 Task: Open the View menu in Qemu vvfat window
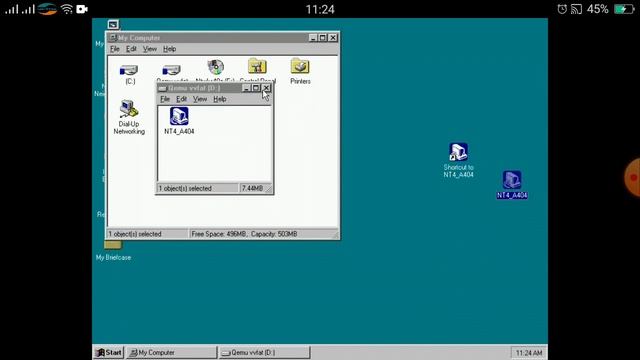pyautogui.click(x=200, y=99)
